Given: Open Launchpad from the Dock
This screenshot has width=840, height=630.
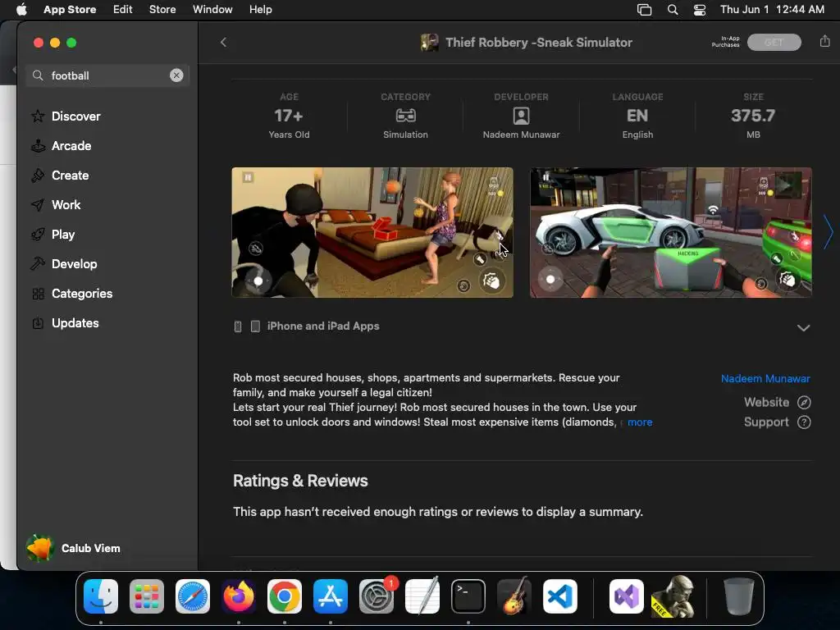Looking at the screenshot, I should coord(147,596).
